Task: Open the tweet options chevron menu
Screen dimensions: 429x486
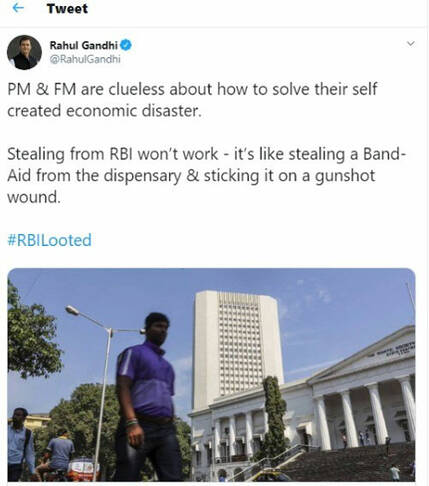Action: tap(411, 44)
